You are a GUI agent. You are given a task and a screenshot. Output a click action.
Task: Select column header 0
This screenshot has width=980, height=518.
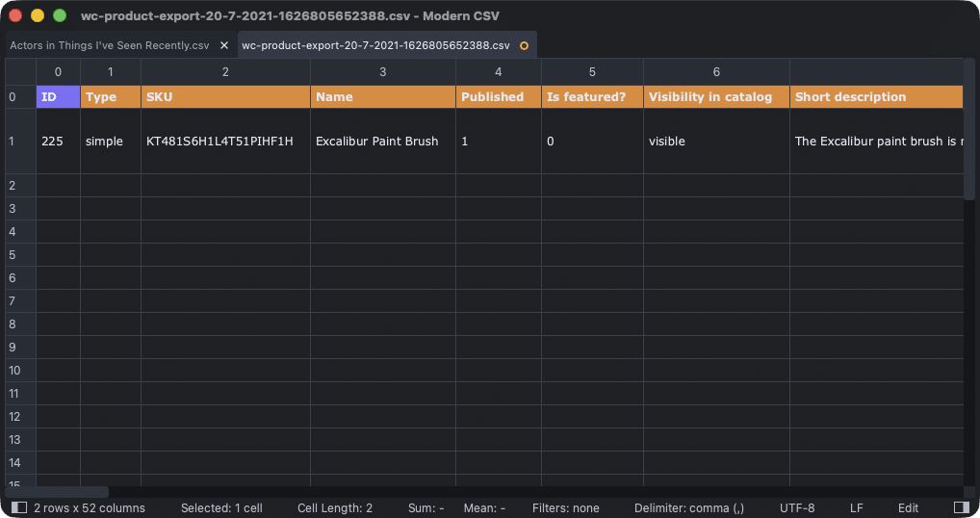tap(58, 72)
